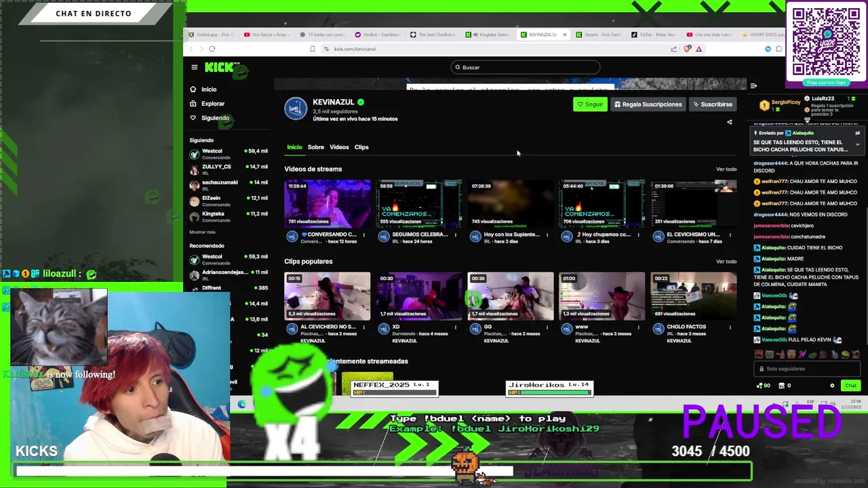The height and width of the screenshot is (488, 868).
Task: Click Ver todo for Clips populares
Action: point(726,262)
